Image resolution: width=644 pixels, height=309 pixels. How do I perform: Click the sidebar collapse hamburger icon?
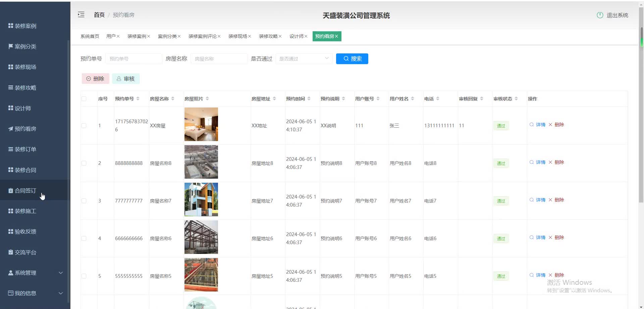81,14
